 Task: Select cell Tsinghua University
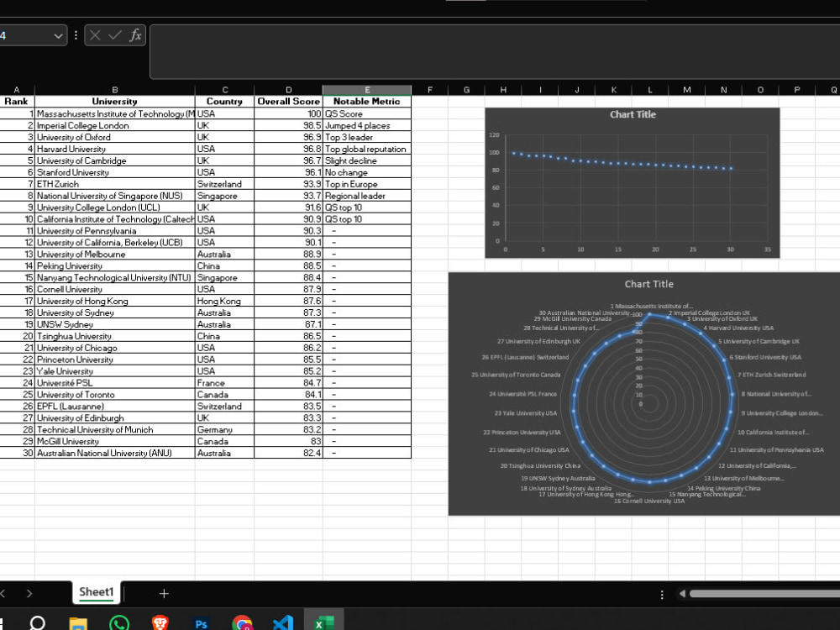click(114, 337)
